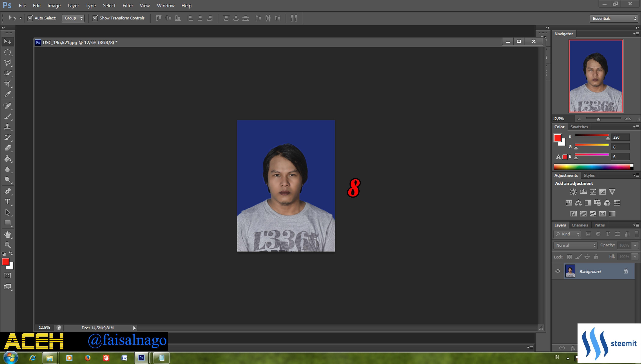This screenshot has height=364, width=641.
Task: Click the red foreground color in Color panel
Action: point(557,138)
